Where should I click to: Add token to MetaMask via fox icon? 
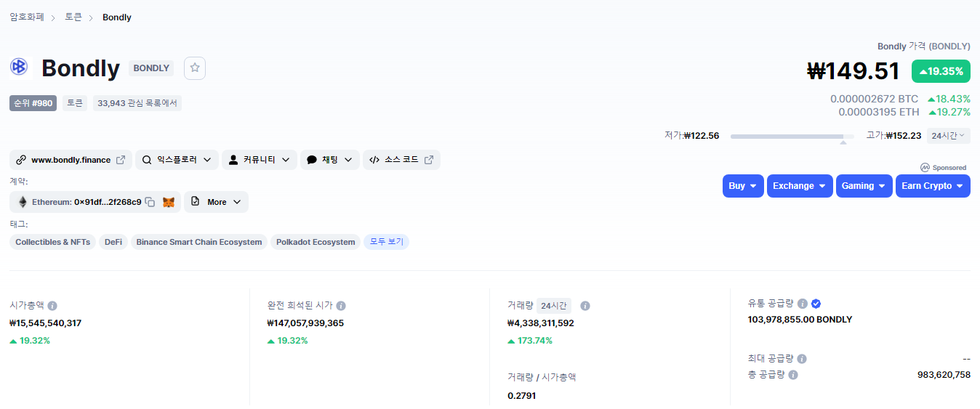(x=169, y=202)
